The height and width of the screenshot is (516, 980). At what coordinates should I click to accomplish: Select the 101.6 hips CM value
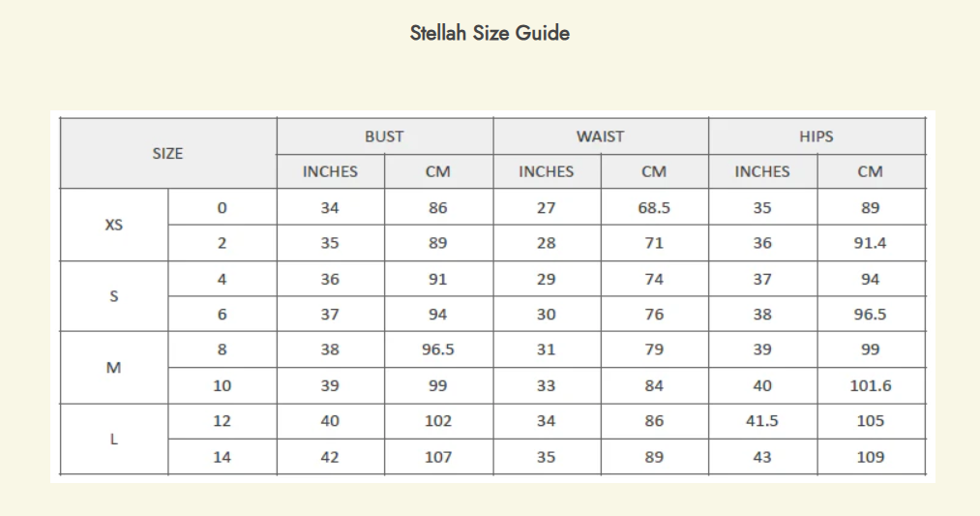870,385
